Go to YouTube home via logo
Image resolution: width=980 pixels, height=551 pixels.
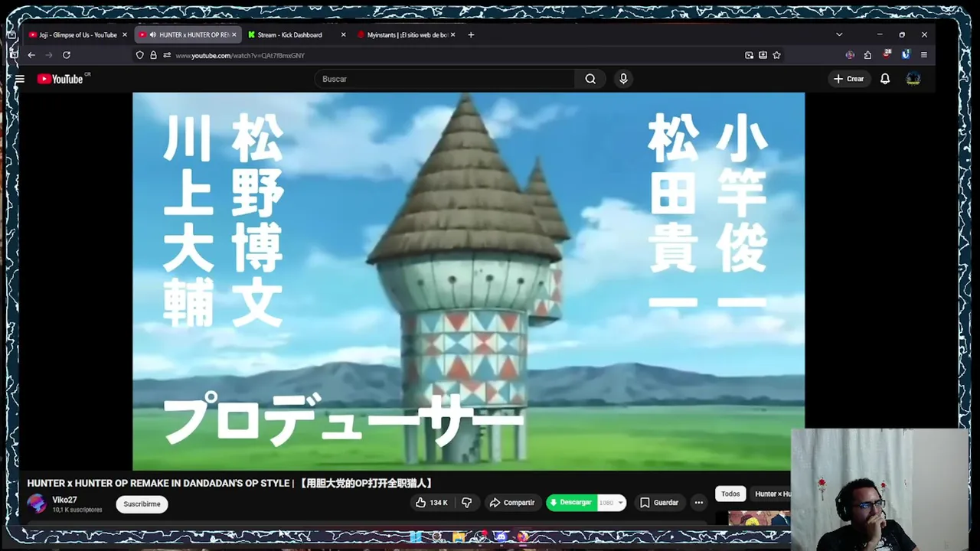click(x=60, y=79)
